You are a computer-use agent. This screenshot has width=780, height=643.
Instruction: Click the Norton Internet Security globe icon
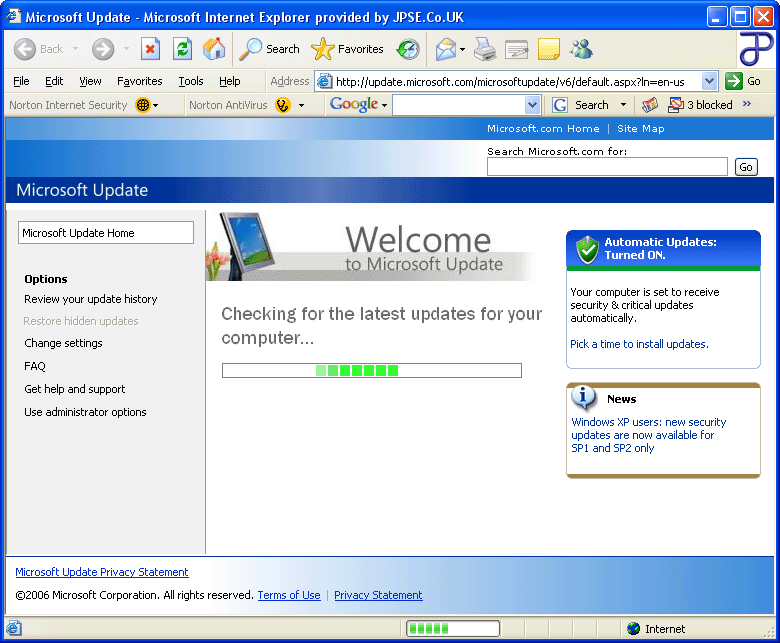[143, 105]
